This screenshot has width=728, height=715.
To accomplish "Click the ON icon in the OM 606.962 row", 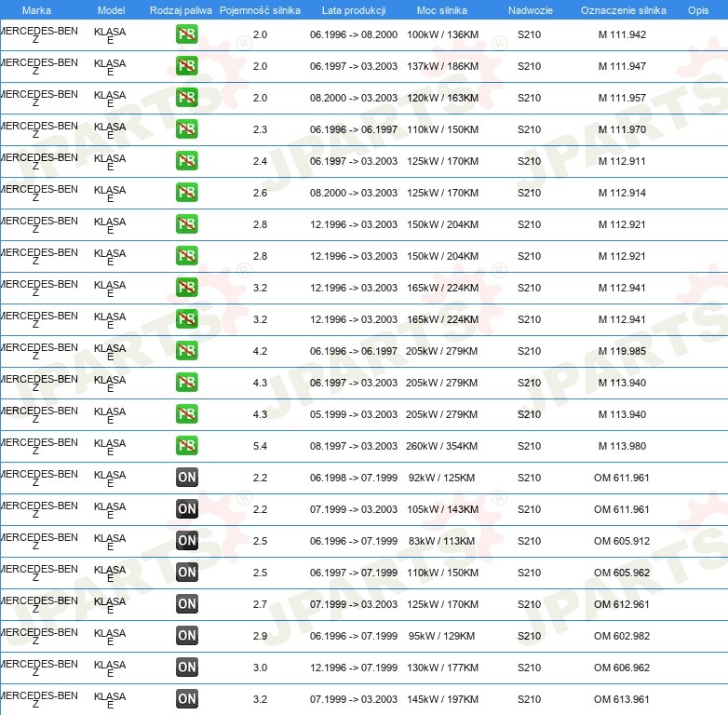I will click(x=187, y=668).
